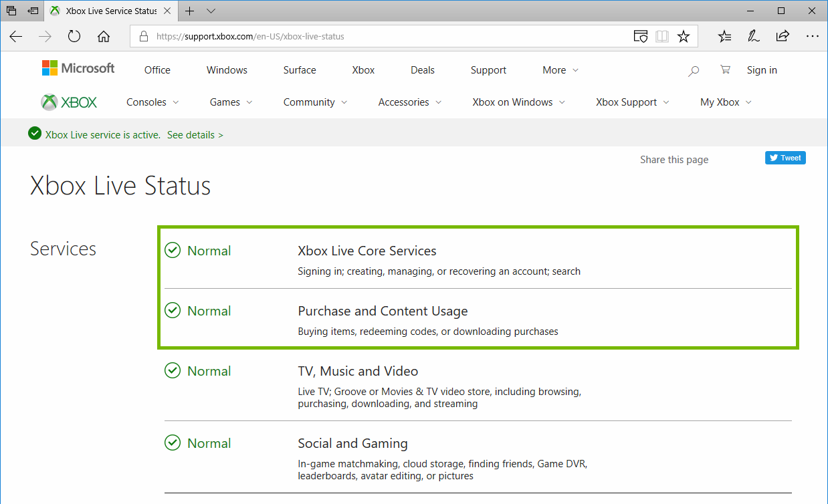Click the lock icon in address bar
Image resolution: width=828 pixels, height=504 pixels.
(x=143, y=37)
